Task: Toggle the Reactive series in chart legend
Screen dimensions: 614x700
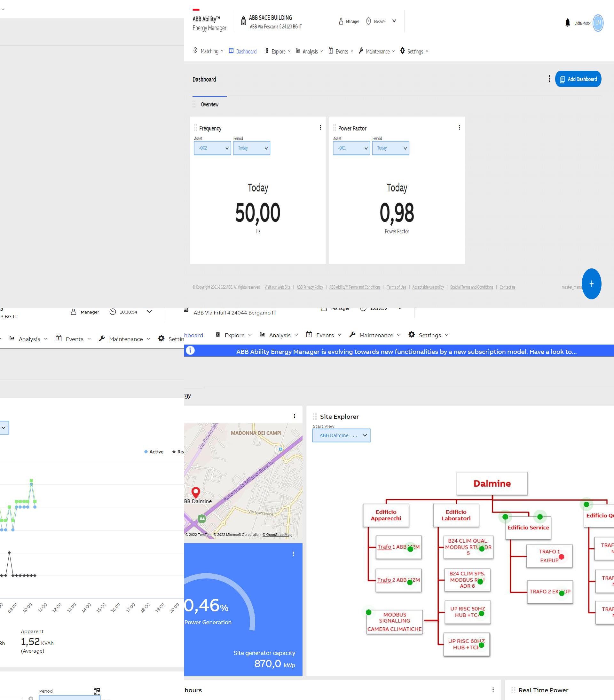Action: pos(178,452)
